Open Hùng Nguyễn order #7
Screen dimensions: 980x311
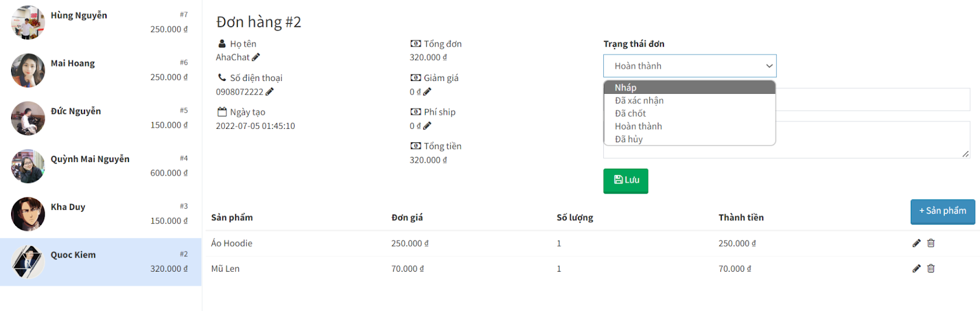[x=100, y=23]
